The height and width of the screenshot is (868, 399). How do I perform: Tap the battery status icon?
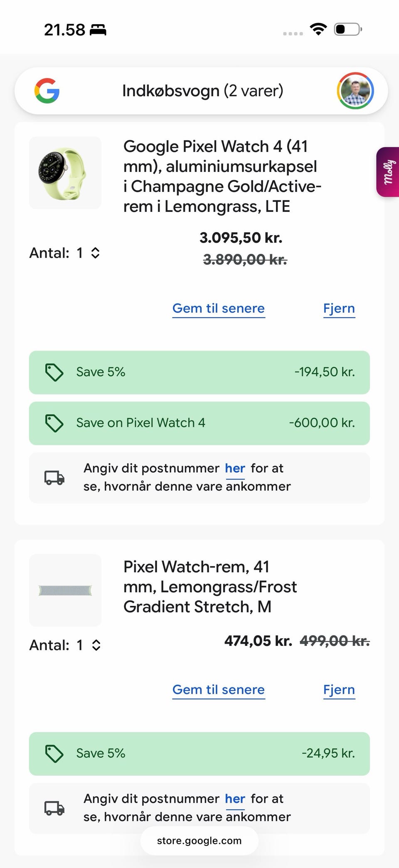tap(347, 29)
